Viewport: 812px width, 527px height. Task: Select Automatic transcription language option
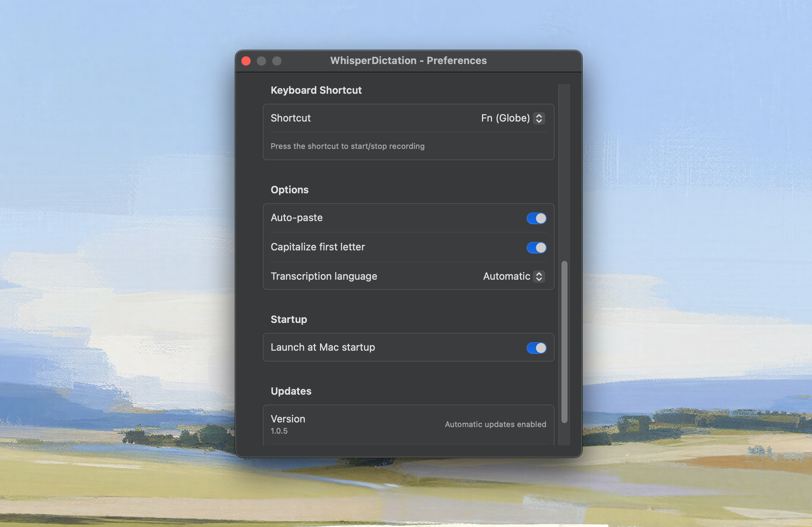pyautogui.click(x=539, y=276)
